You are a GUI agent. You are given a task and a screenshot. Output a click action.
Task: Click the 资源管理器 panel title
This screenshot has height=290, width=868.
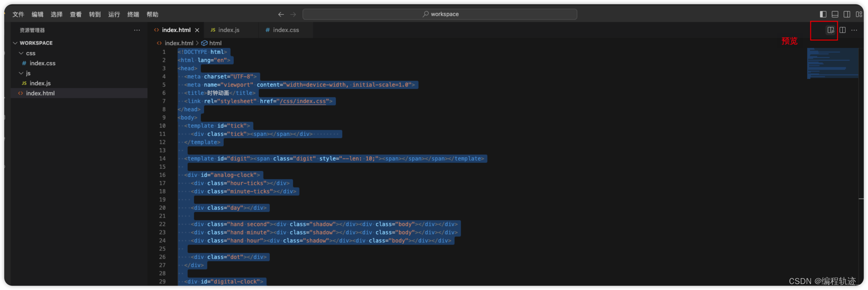(x=32, y=30)
